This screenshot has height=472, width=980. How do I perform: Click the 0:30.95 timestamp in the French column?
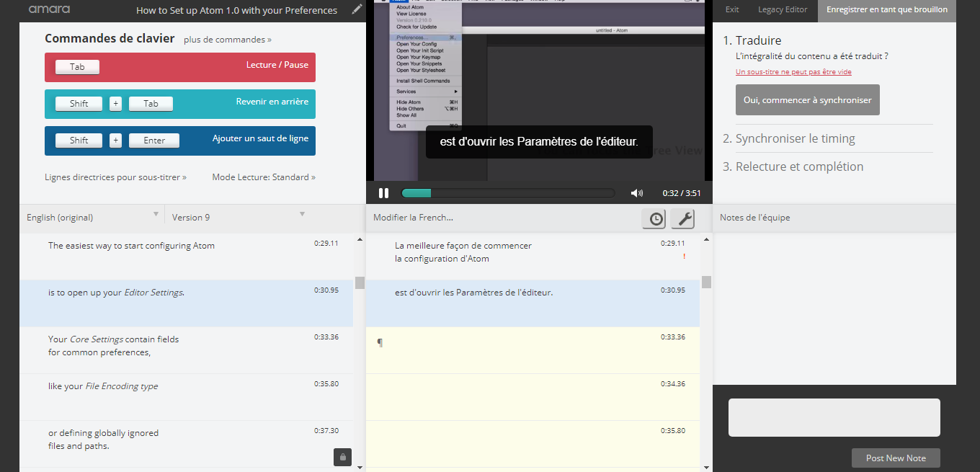tap(673, 290)
